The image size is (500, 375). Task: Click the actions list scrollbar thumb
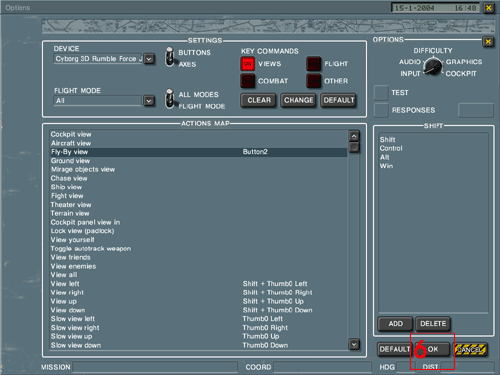354,147
